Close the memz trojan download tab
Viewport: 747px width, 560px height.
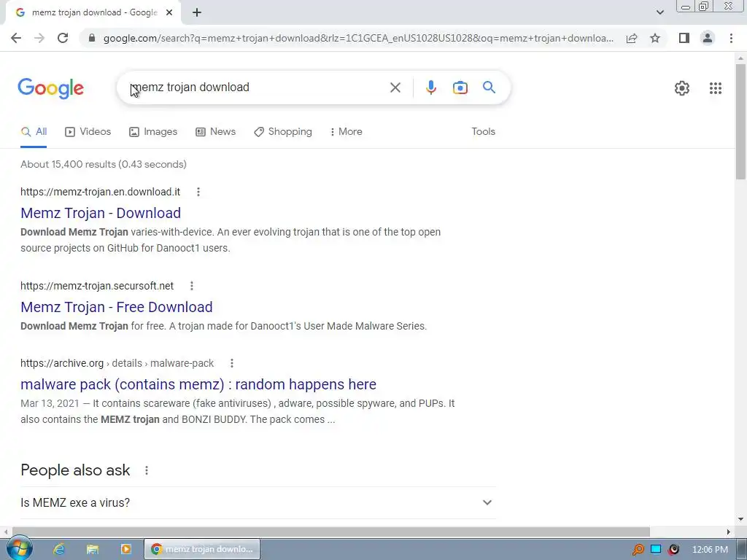[x=169, y=12]
